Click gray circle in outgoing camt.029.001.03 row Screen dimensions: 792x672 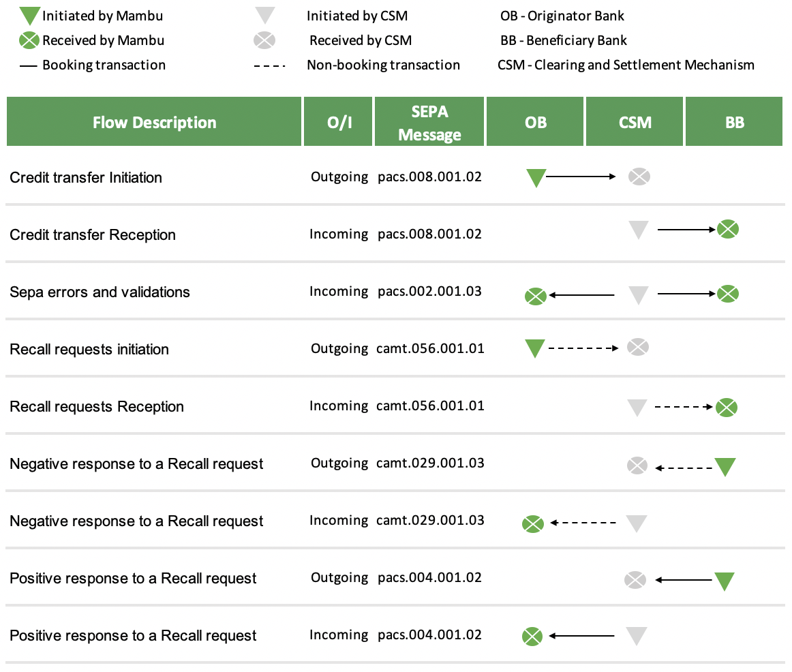coord(637,466)
